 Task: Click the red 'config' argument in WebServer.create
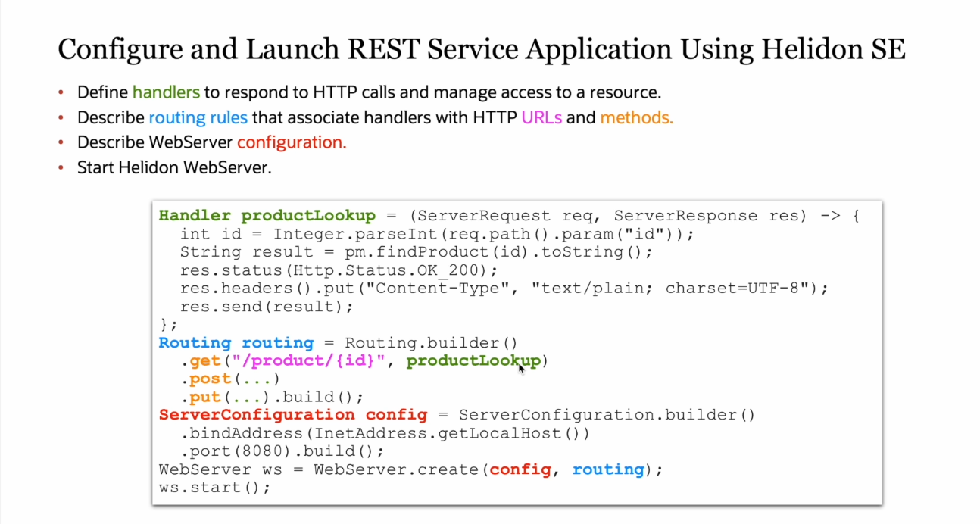click(520, 469)
